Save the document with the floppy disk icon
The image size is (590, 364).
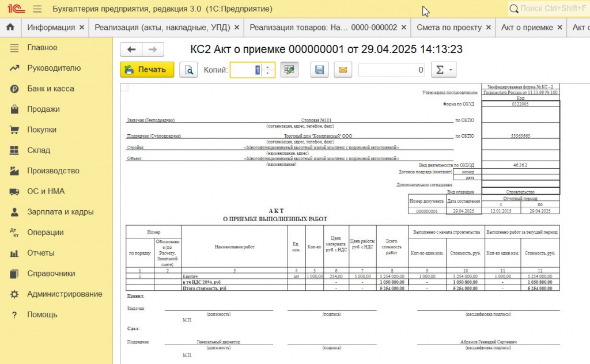pos(319,70)
